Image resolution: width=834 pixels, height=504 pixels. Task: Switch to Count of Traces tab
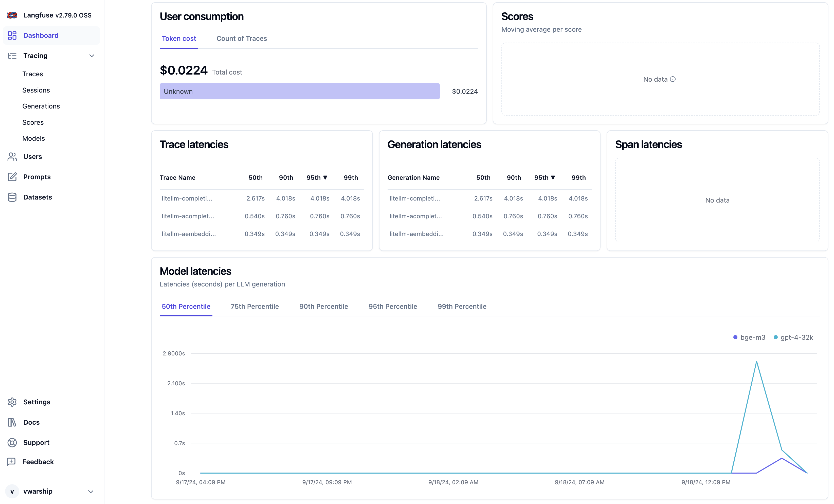(242, 39)
